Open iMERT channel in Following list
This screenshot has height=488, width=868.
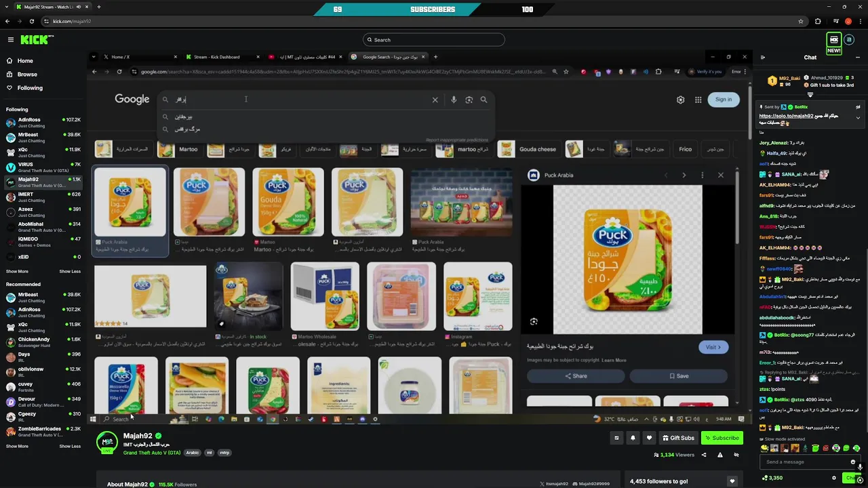point(43,197)
